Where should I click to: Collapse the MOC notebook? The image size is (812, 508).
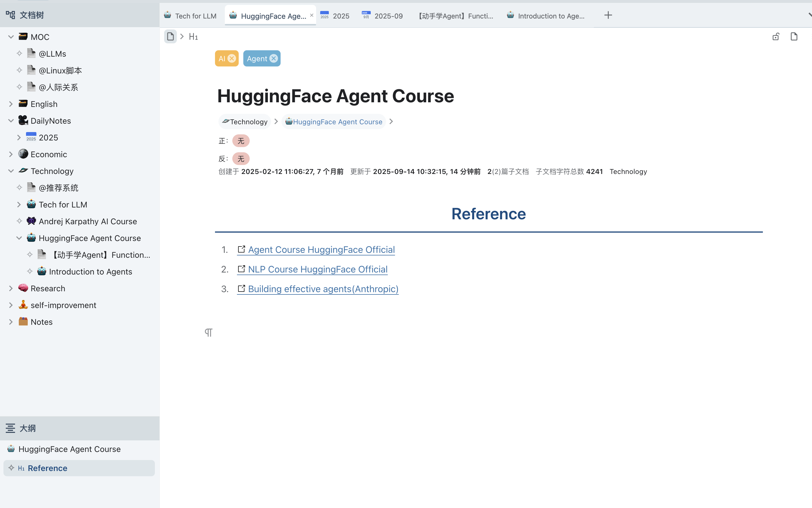point(11,37)
